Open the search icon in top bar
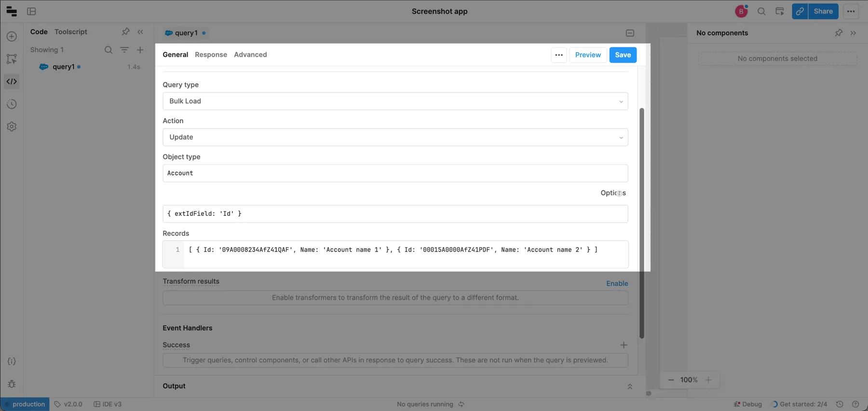This screenshot has width=868, height=411. pyautogui.click(x=761, y=11)
